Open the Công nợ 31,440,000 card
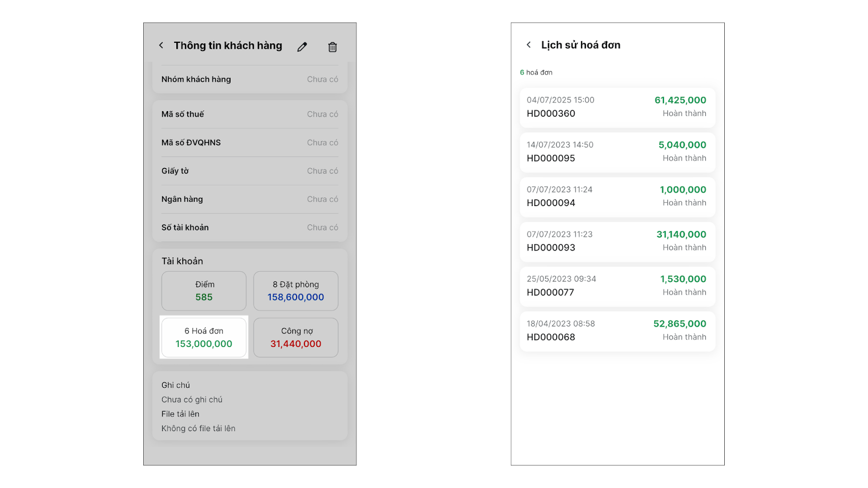This screenshot has width=868, height=488. click(296, 337)
